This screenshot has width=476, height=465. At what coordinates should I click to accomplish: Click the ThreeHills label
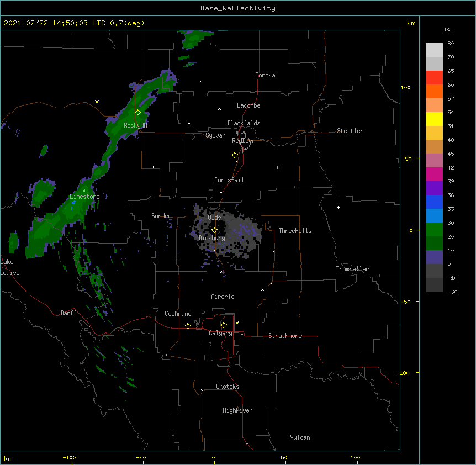coord(295,231)
